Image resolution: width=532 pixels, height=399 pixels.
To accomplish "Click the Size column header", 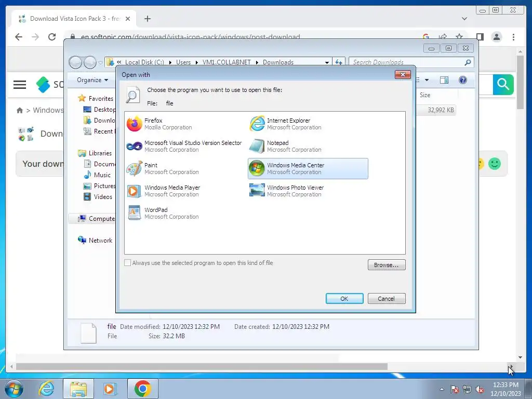I will click(x=425, y=95).
